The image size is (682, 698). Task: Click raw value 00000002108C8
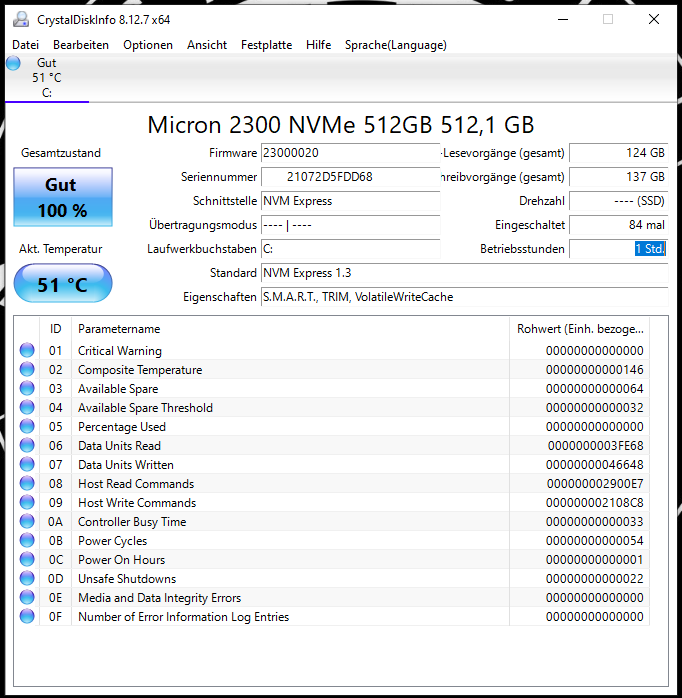click(595, 503)
